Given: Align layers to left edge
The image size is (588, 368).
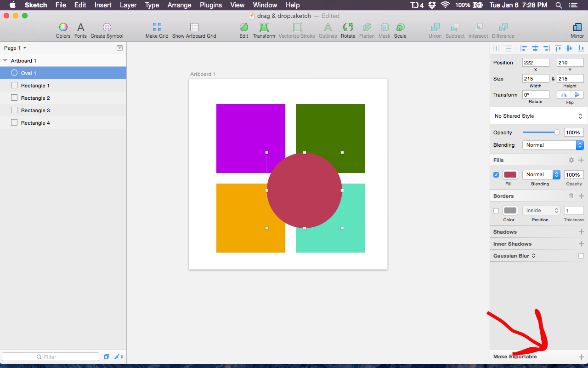Looking at the screenshot, I should coord(524,48).
